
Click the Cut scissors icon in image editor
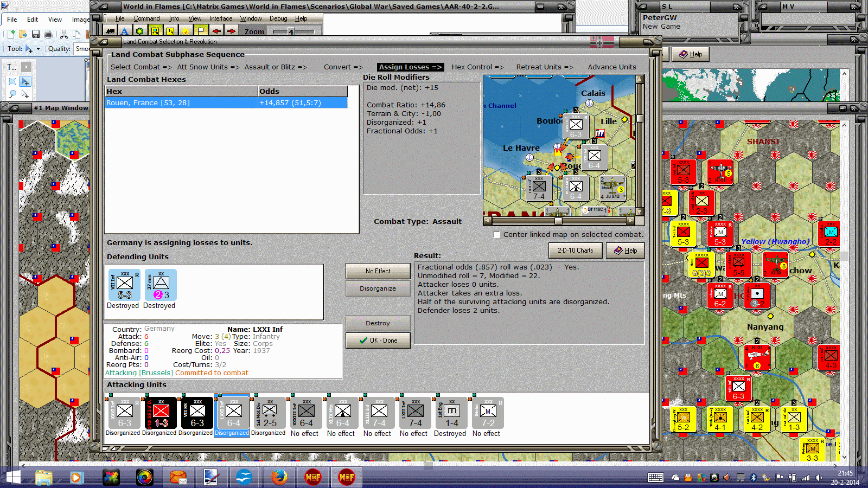coord(64,34)
